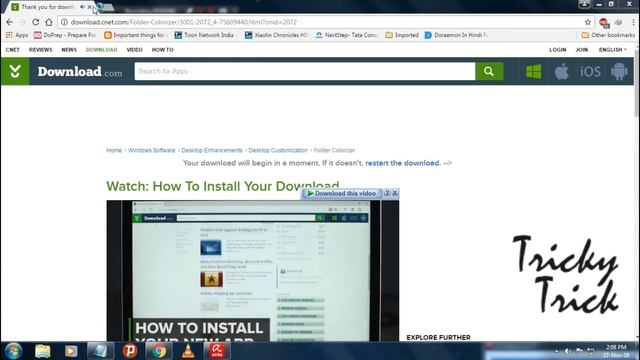Click in the Search for Apps field

(x=305, y=71)
